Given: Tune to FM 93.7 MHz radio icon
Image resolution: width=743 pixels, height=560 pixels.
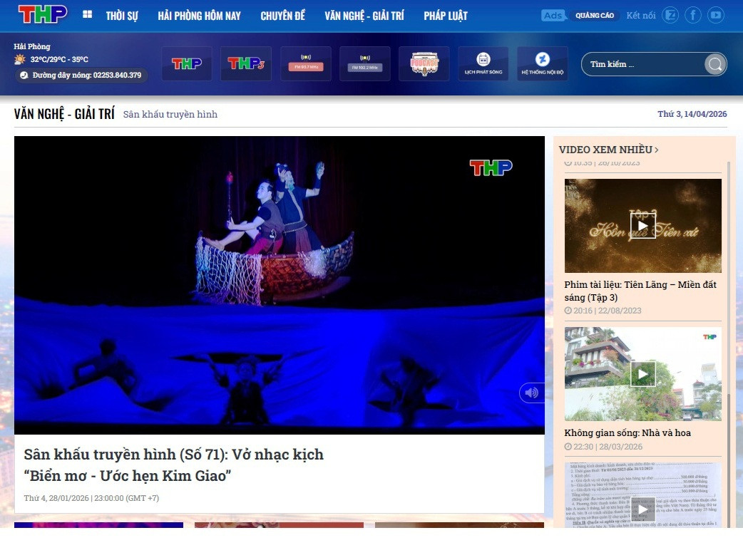Looking at the screenshot, I should point(306,63).
